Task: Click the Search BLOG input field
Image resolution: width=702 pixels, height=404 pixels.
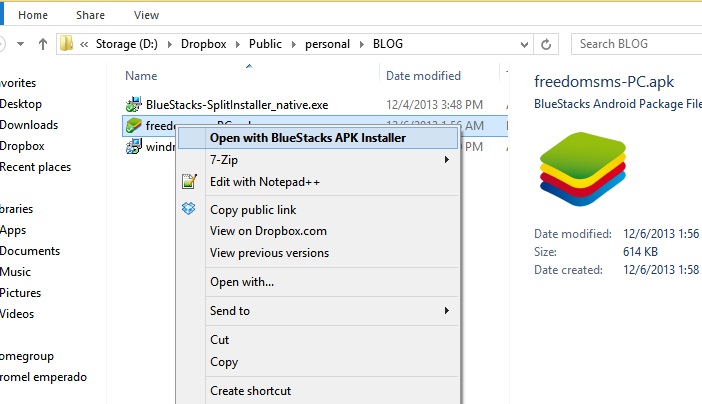Action: [x=633, y=44]
